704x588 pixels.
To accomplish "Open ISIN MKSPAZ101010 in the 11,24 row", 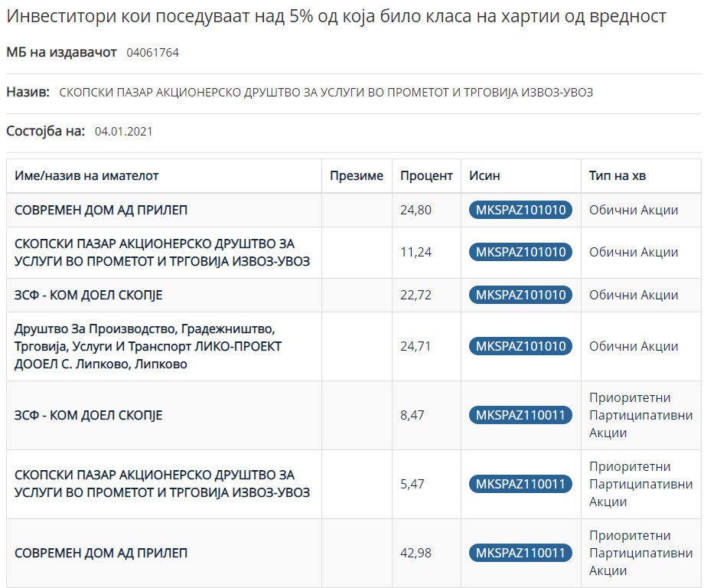I will click(520, 252).
